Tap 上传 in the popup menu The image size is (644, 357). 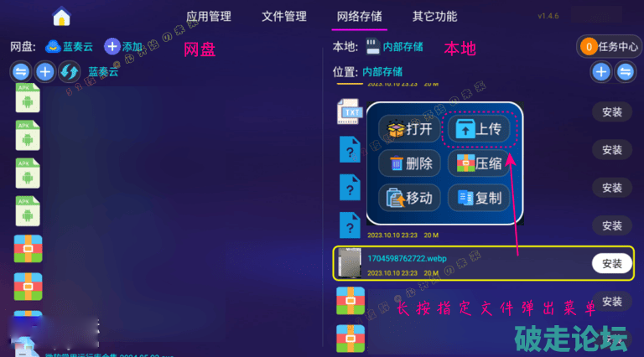tap(479, 129)
